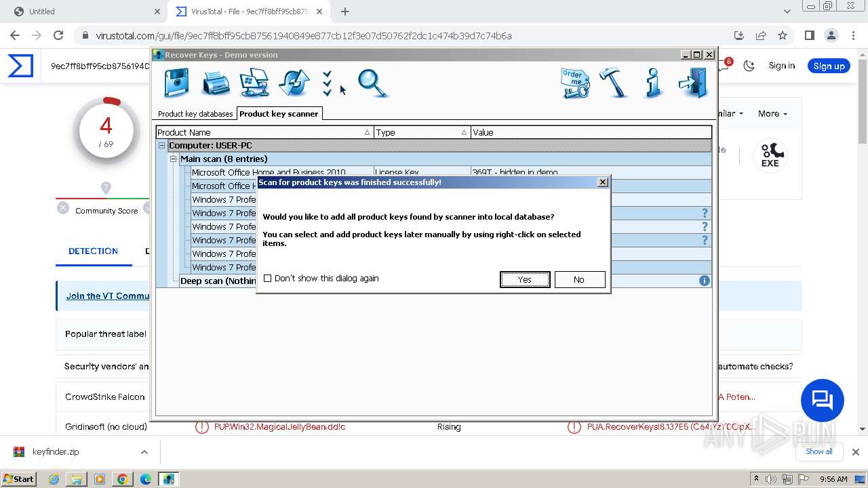Click the exit door icon in toolbar
This screenshot has width=868, height=488.
coord(693,83)
